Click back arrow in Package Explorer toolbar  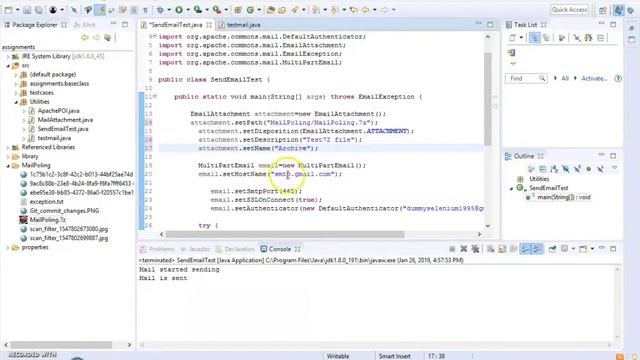(85, 38)
